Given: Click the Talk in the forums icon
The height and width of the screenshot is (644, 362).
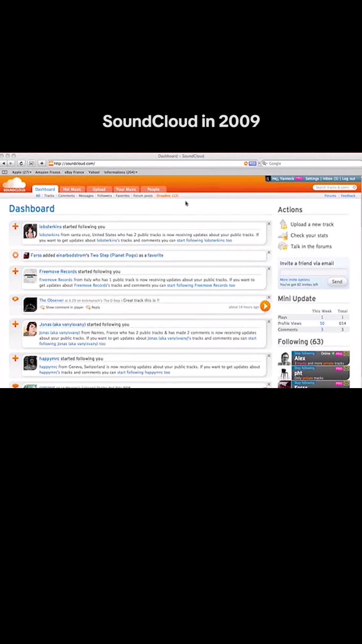Looking at the screenshot, I should click(x=283, y=247).
